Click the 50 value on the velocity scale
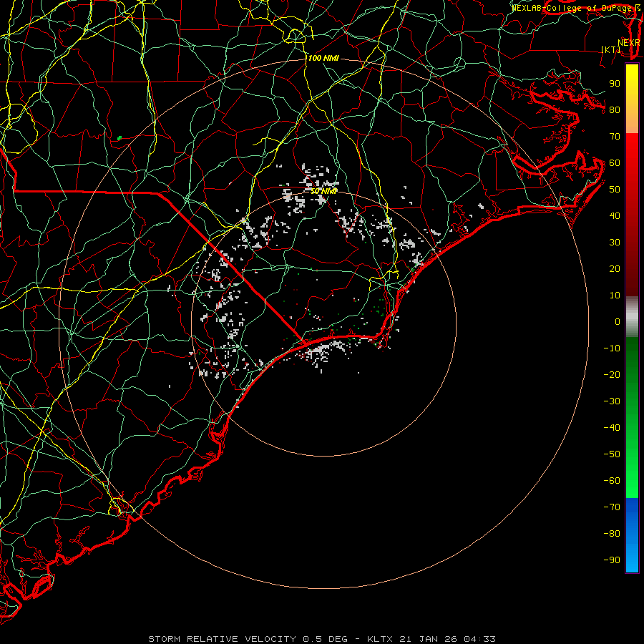 (x=615, y=190)
